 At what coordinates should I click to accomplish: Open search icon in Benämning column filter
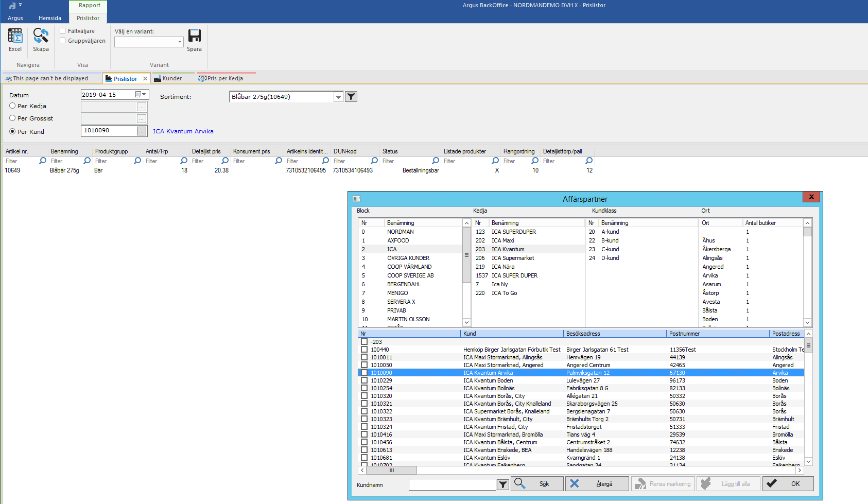(x=87, y=161)
